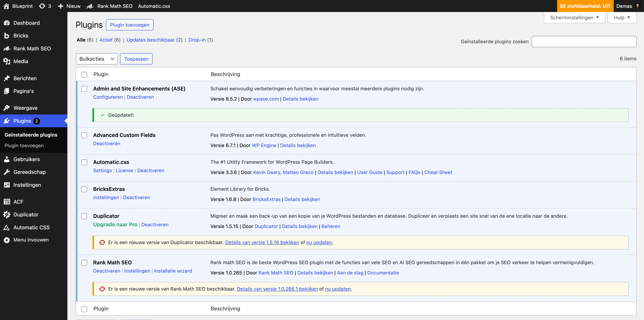Click the Blueprint home icon in admin bar
The height and width of the screenshot is (320, 644).
7,6
